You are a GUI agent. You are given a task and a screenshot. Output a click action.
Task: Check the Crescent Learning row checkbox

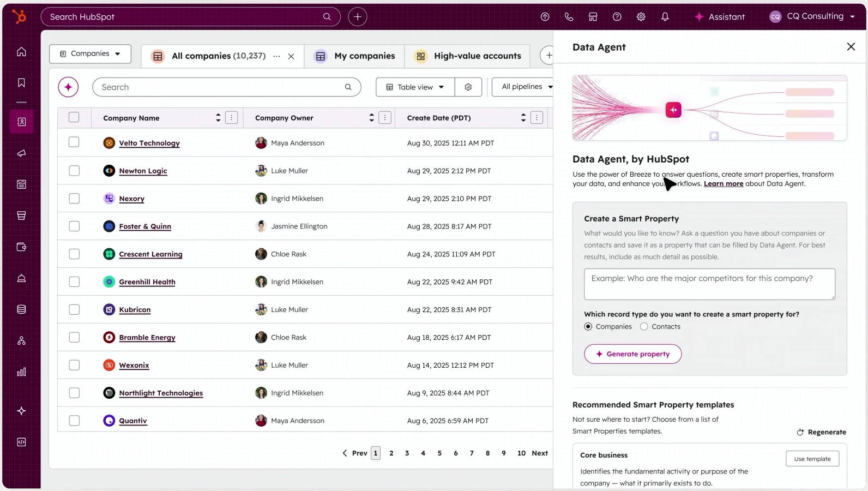pos(74,254)
